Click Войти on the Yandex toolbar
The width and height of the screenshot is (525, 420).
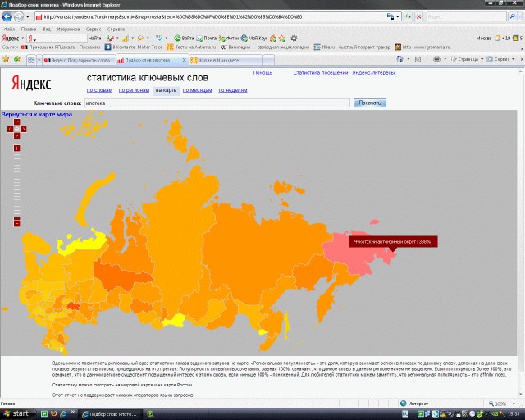[184, 39]
